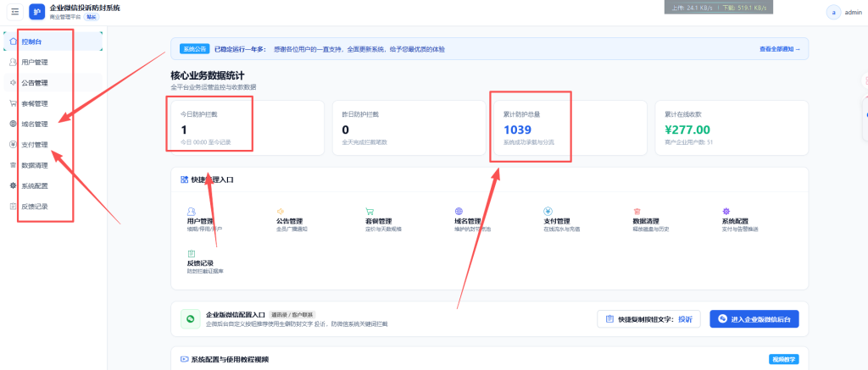
Task: Click 快捷复制按钮文字 投诉 button
Action: click(x=648, y=319)
